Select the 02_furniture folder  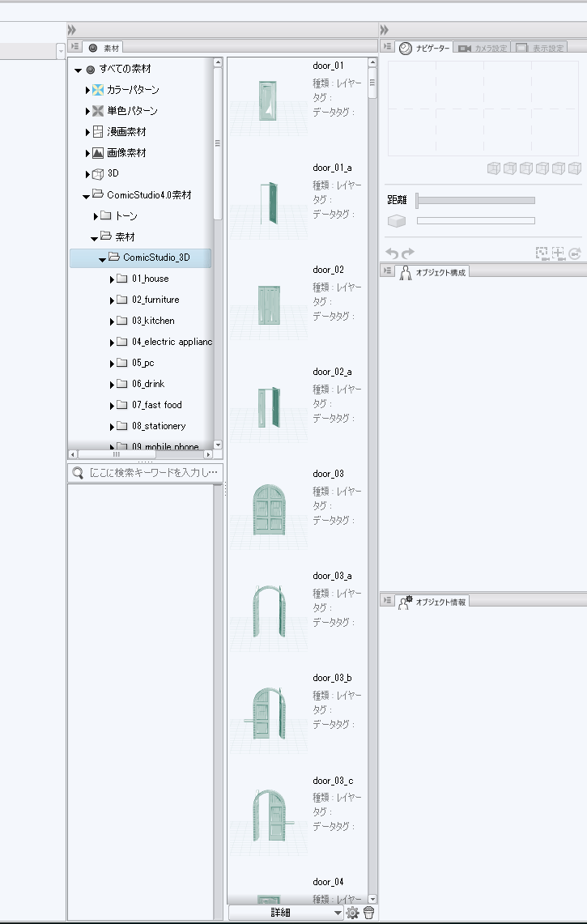[155, 300]
